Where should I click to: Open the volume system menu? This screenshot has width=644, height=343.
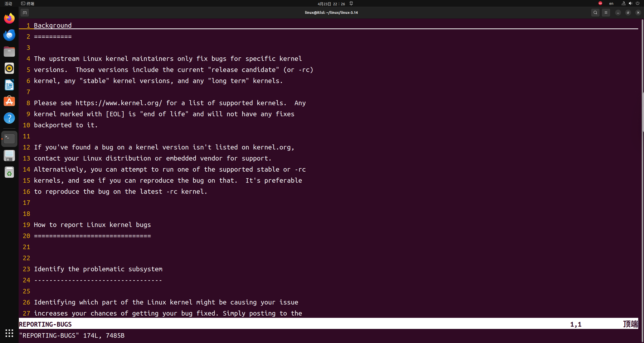630,4
